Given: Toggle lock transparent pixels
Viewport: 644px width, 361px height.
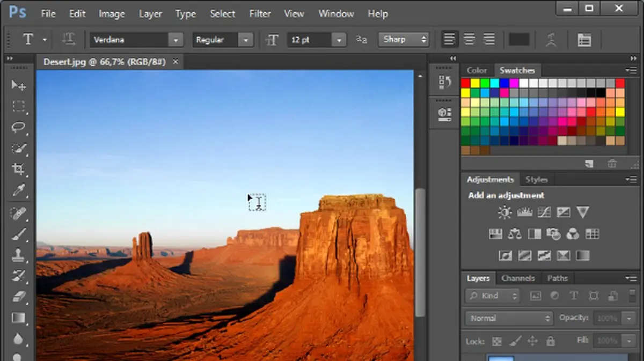Looking at the screenshot, I should 497,341.
